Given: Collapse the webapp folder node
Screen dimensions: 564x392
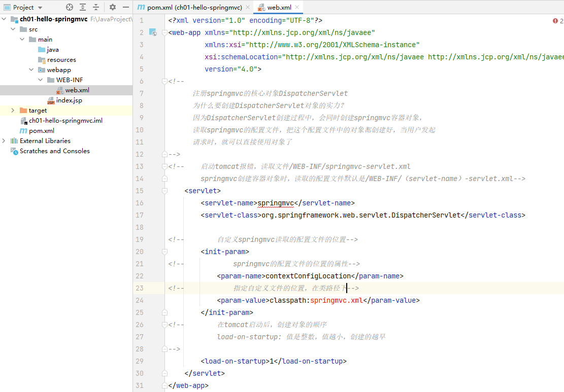Looking at the screenshot, I should point(31,69).
